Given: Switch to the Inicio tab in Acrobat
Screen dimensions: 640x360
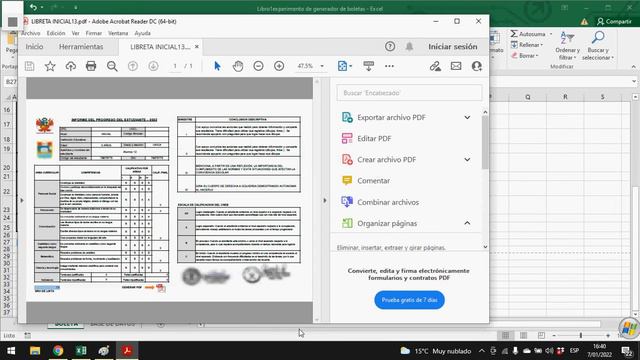Looking at the screenshot, I should [34, 47].
